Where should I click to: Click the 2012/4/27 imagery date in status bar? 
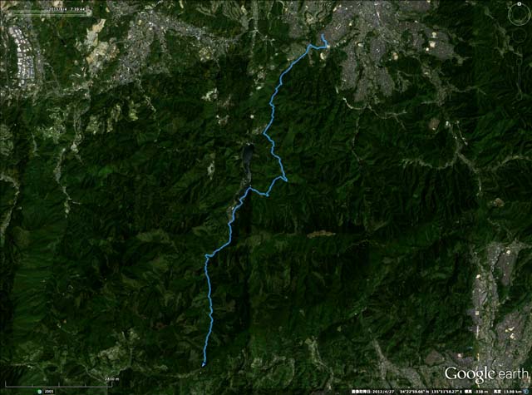tap(383, 392)
